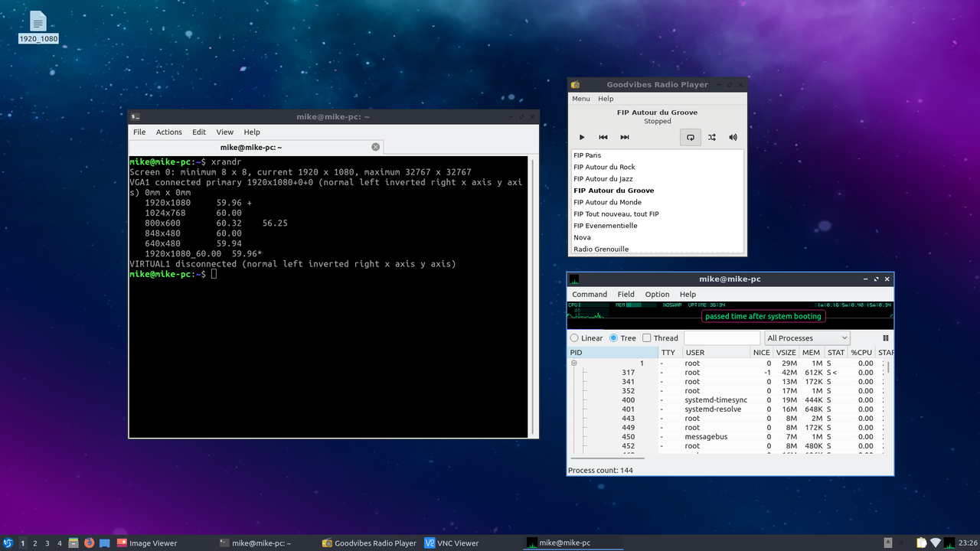Switch to VNC Viewer in taskbar
The width and height of the screenshot is (980, 551).
point(452,543)
